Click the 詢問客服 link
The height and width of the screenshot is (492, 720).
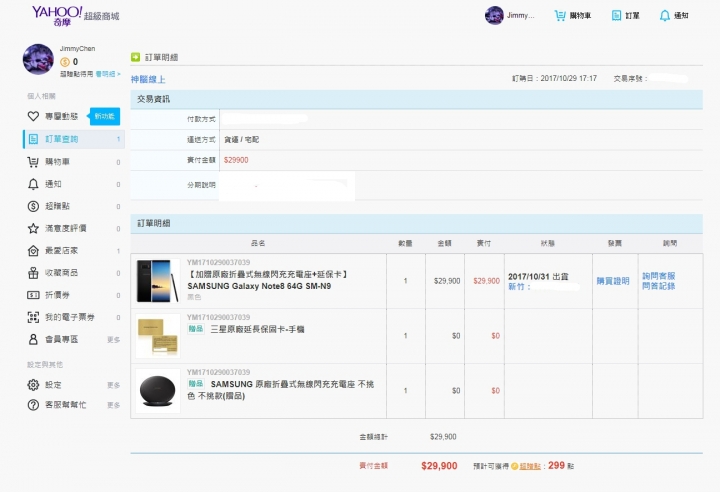tap(658, 276)
